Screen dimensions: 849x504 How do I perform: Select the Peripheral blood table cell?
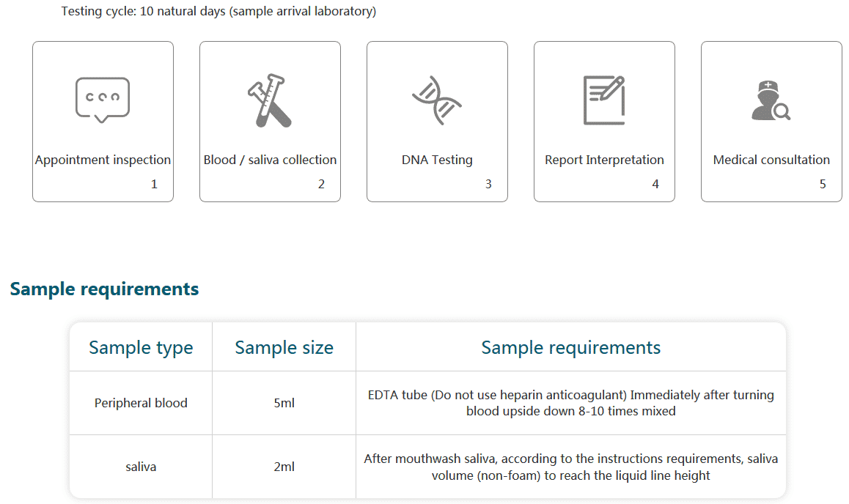[x=141, y=403]
